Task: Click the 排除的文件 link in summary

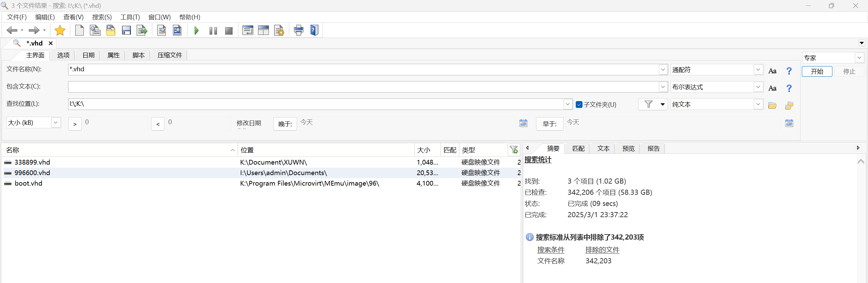Action: point(602,250)
